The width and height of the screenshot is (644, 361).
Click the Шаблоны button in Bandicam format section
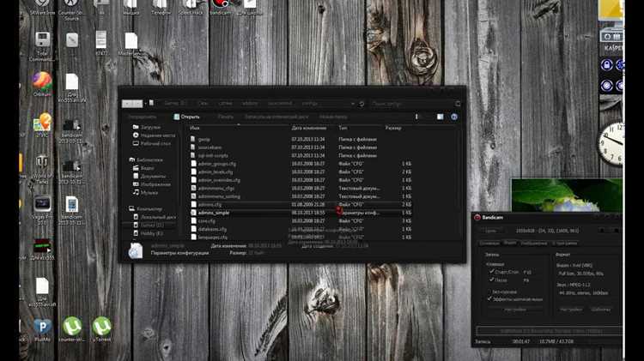pos(600,310)
